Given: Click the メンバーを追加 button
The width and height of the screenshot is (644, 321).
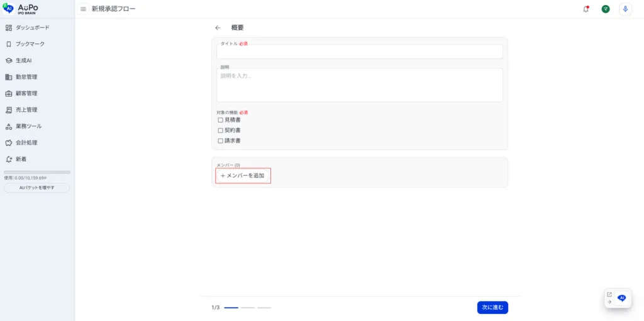Looking at the screenshot, I should pyautogui.click(x=243, y=176).
